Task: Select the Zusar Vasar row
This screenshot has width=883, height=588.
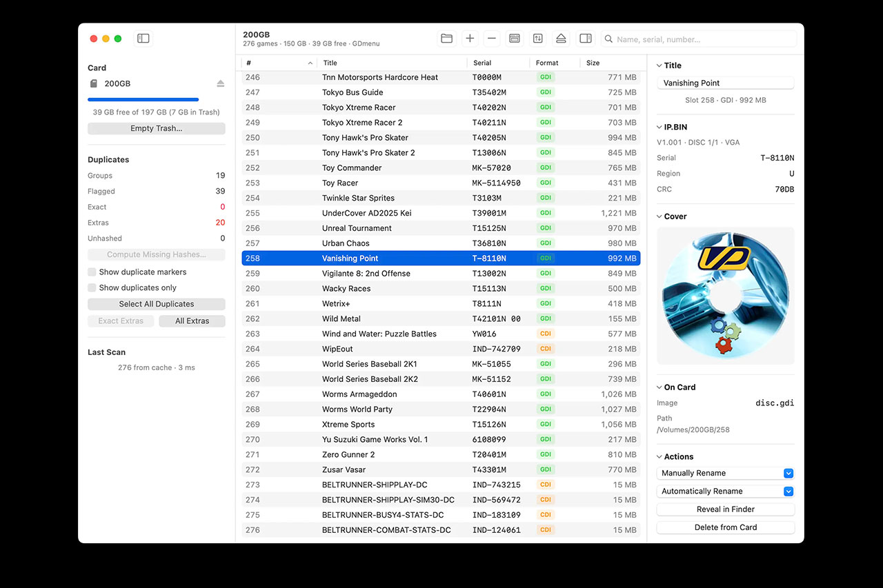Action: click(441, 470)
